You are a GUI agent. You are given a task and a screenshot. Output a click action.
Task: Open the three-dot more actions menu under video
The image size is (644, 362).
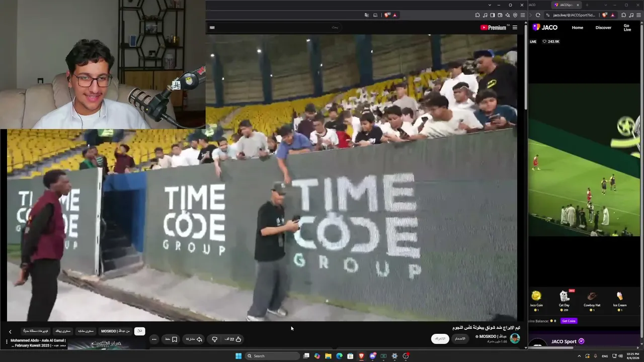(154, 339)
